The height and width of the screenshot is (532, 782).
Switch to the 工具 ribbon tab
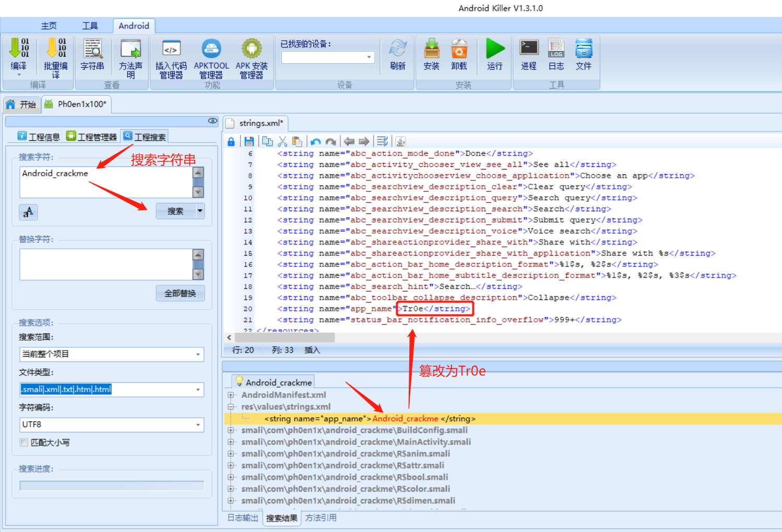(90, 26)
